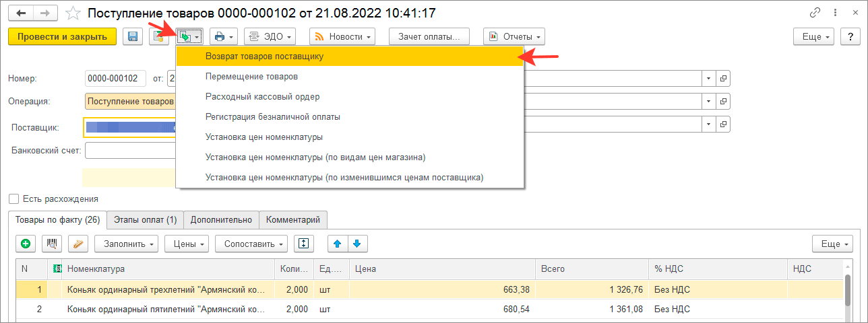
Task: Click the Номенклатура column header
Action: point(168,269)
